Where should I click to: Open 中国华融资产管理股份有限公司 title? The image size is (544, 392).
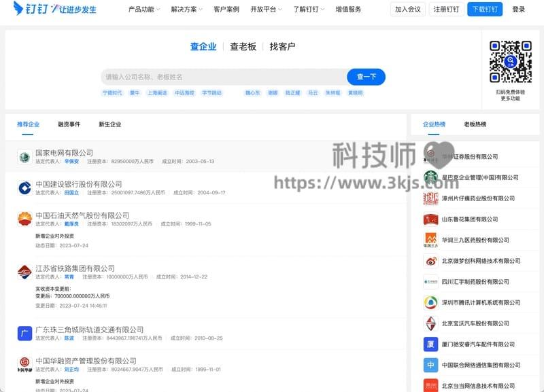point(86,361)
